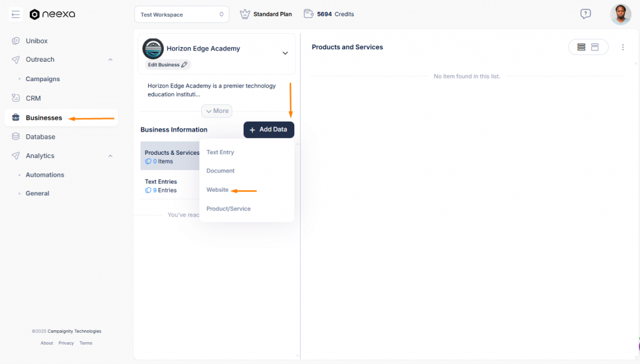Switch to list view layout

pos(581,47)
